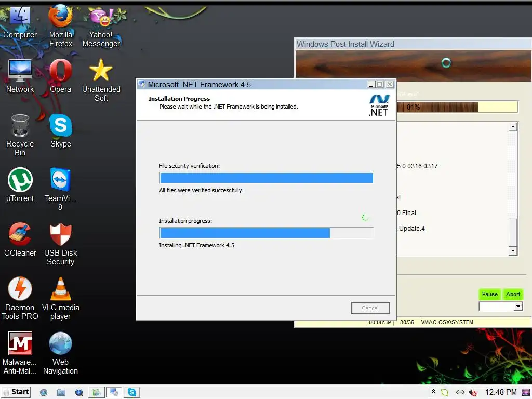Click the '.Update.4' entry in the wizard list
532x399 pixels.
[x=411, y=229]
